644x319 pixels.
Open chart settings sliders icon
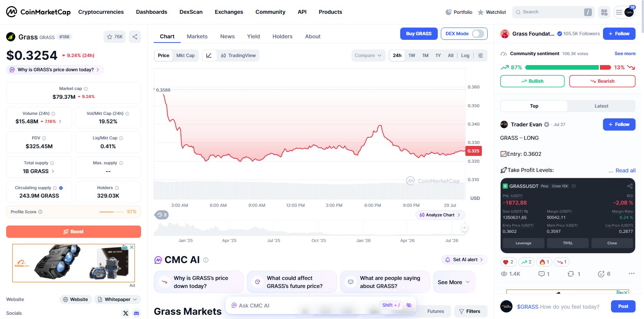pos(480,56)
